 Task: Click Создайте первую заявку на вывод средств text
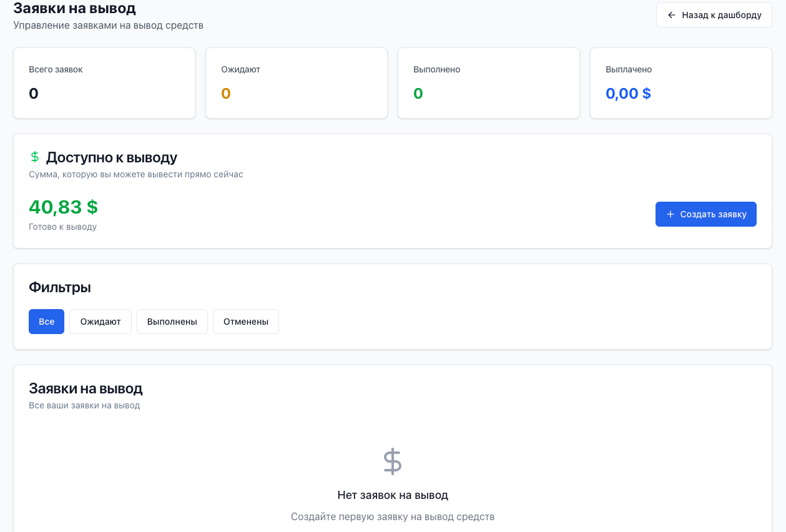[x=393, y=517]
